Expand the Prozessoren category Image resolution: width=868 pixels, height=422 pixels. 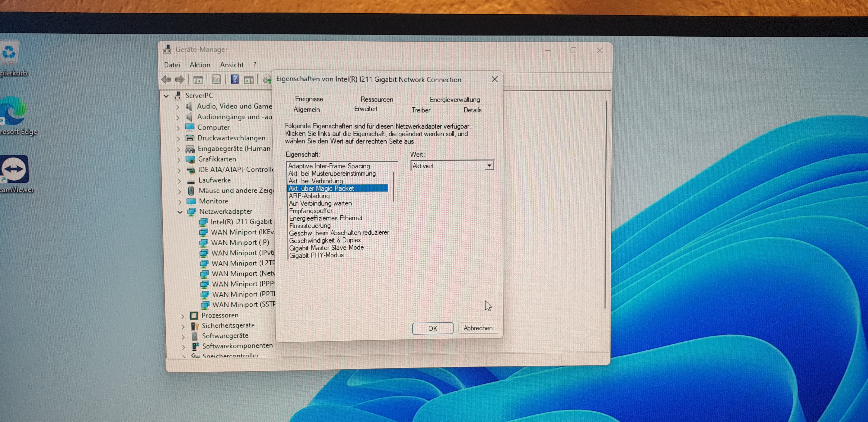[183, 316]
